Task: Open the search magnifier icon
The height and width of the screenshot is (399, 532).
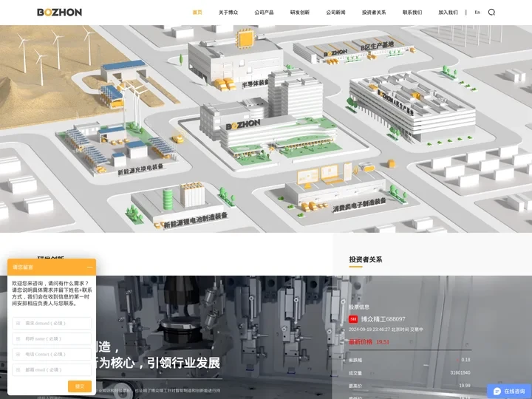Action: tap(491, 13)
